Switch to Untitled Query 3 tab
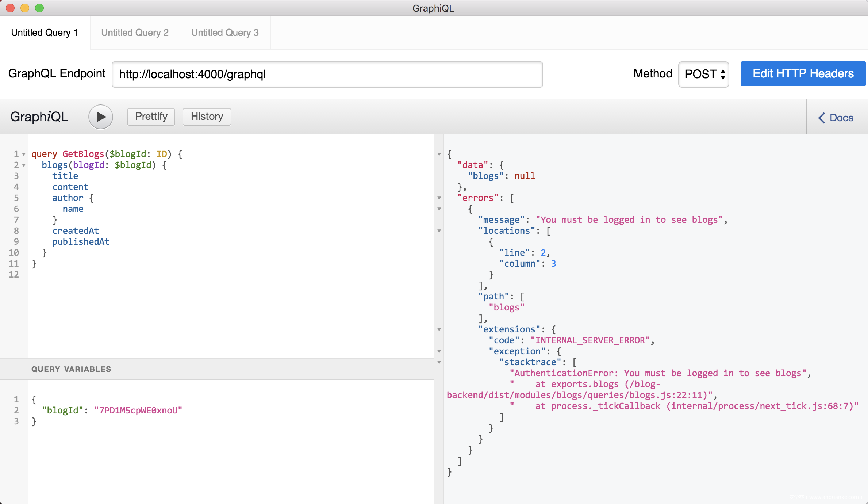The height and width of the screenshot is (504, 868). [225, 33]
